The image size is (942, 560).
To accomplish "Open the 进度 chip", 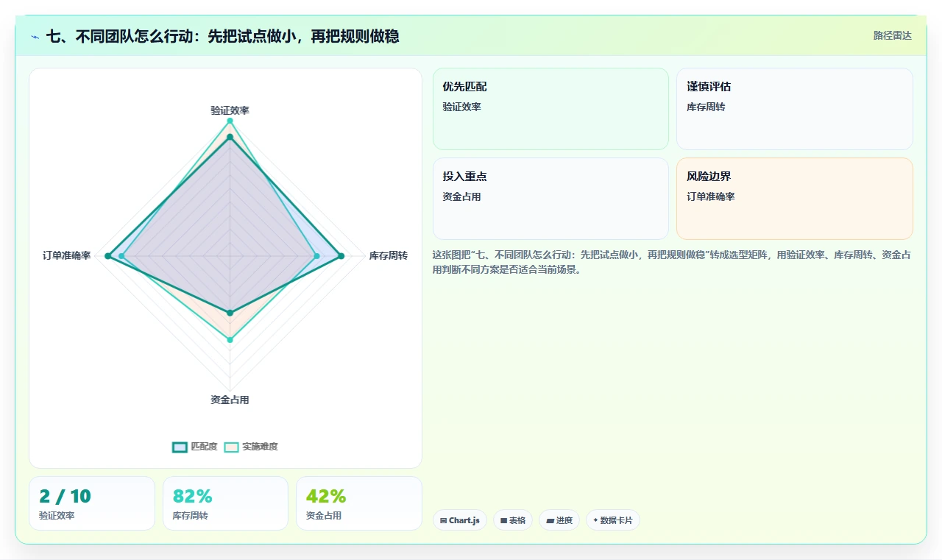I will coord(559,520).
